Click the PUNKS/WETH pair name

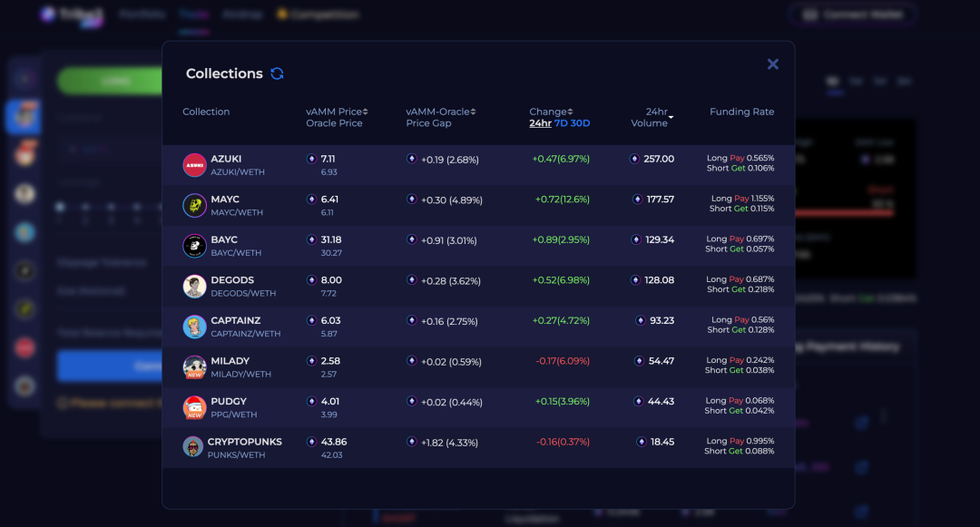[236, 455]
